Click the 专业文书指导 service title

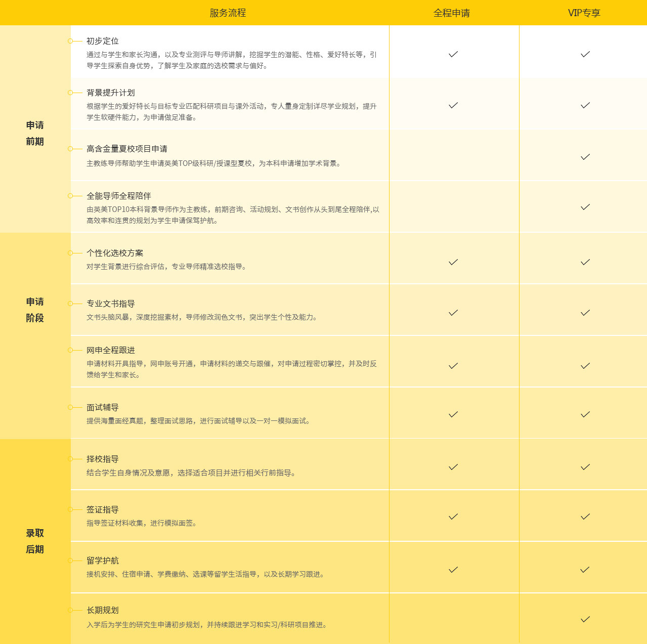pos(111,304)
